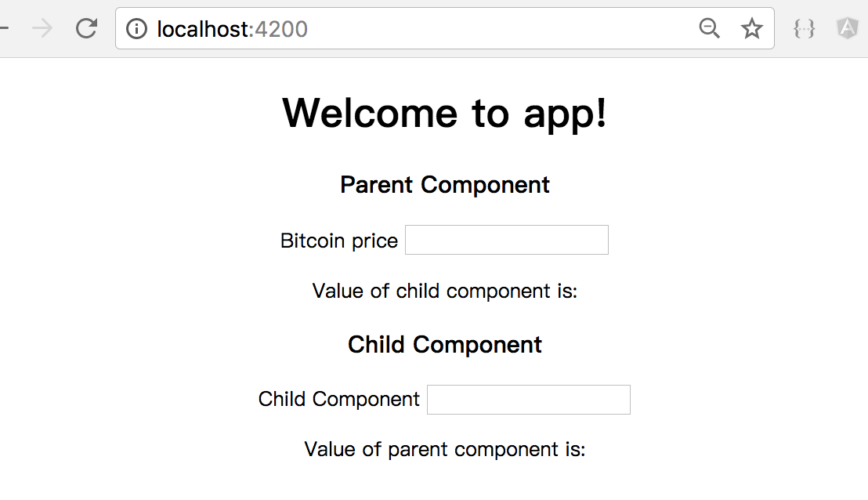Image resolution: width=868 pixels, height=500 pixels.
Task: Bookmark this page with the star icon
Action: (752, 29)
